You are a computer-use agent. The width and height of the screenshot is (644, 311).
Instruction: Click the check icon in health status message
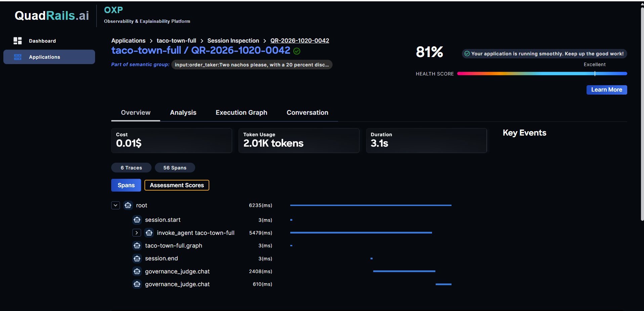point(467,54)
